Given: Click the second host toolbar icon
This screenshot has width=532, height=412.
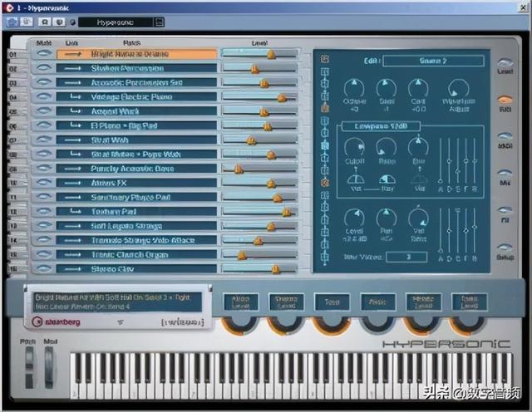Looking at the screenshot, I should coord(27,22).
